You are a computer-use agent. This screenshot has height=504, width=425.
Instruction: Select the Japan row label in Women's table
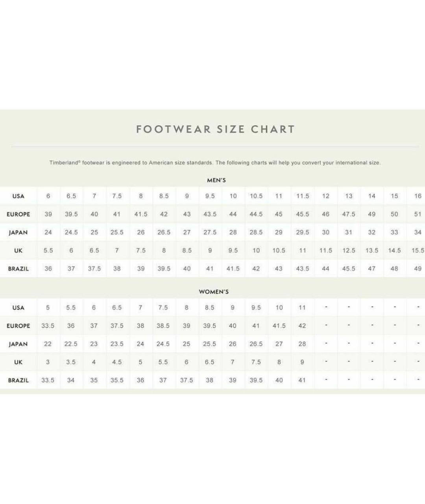click(18, 344)
